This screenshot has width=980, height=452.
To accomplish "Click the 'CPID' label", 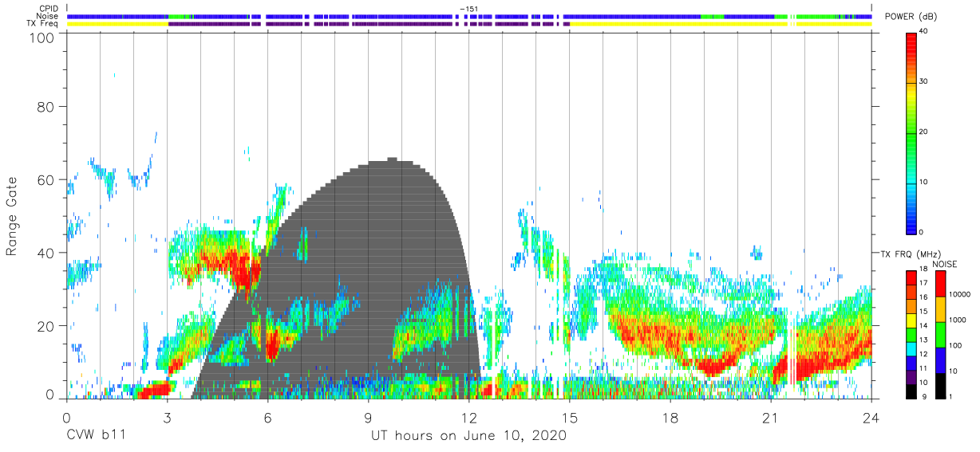I will (49, 9).
